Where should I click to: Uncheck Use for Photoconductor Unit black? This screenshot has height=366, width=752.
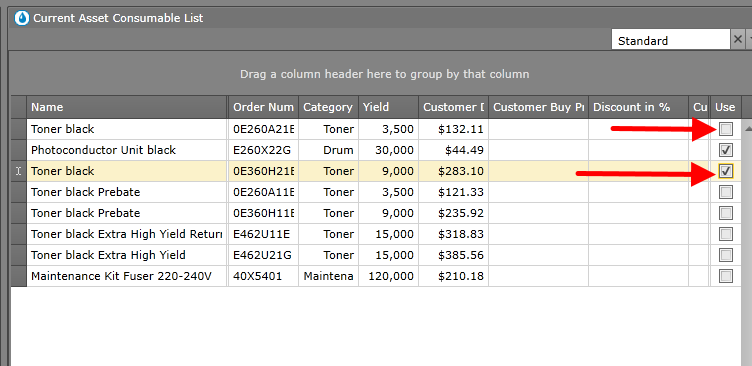[x=726, y=150]
